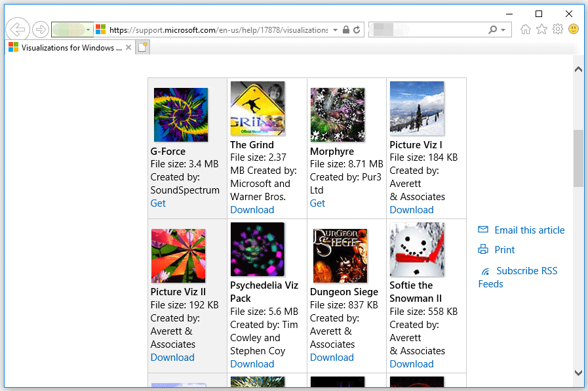Viewport: 588px width, 391px height.
Task: Click the envelope icon beside Email this article
Action: tap(484, 230)
